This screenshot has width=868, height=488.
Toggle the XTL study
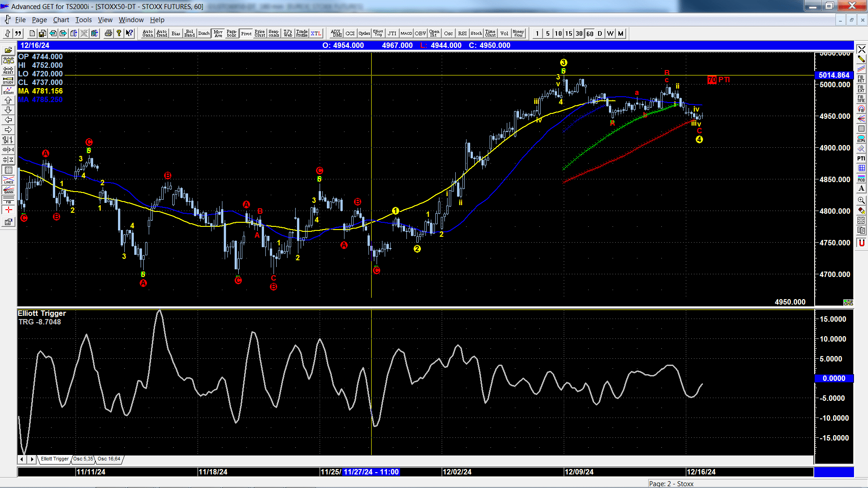tap(316, 33)
